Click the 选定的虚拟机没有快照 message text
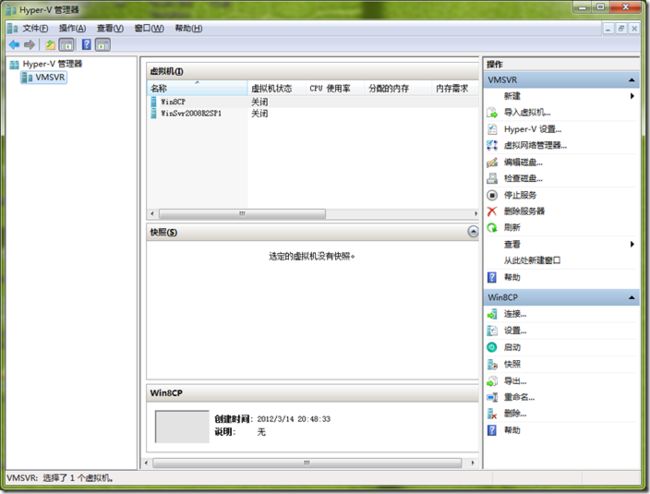Viewport: 650px width, 494px height. (312, 257)
